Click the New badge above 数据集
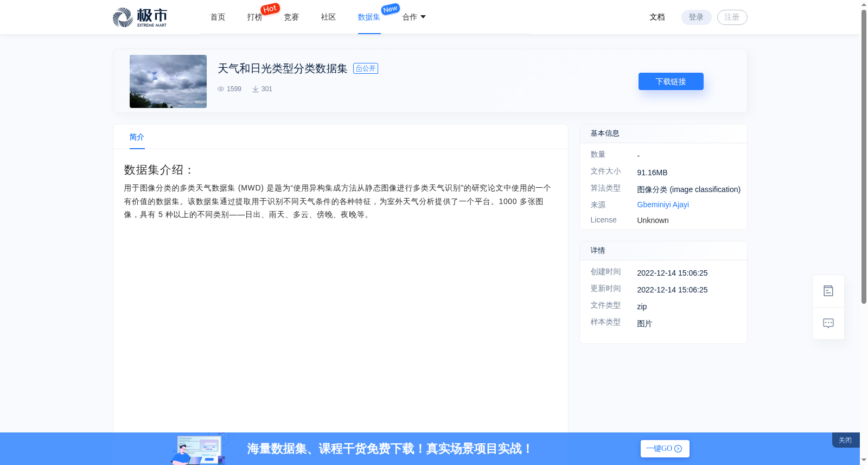 click(391, 9)
